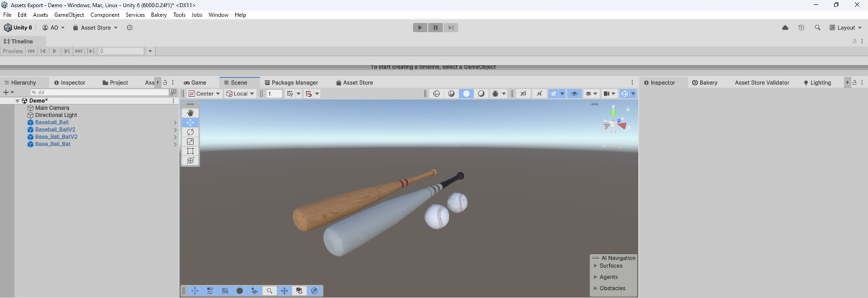Image resolution: width=868 pixels, height=298 pixels.
Task: Collapse the Demo scene in Hierarchy
Action: tap(17, 101)
